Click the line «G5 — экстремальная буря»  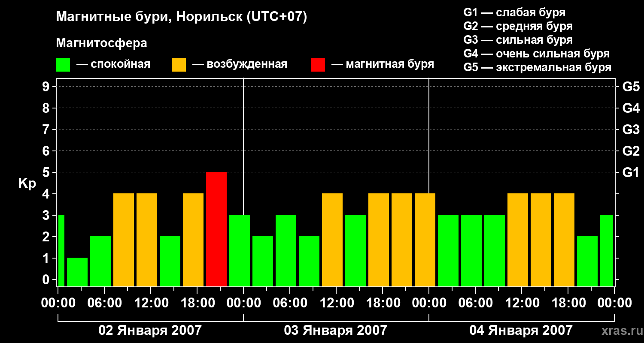pyautogui.click(x=538, y=67)
